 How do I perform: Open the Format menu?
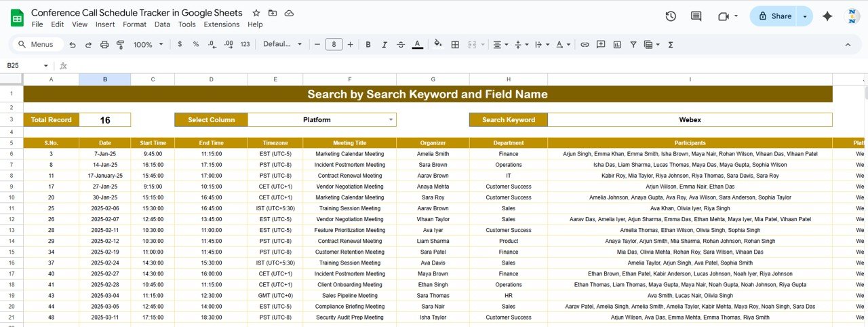(x=134, y=24)
